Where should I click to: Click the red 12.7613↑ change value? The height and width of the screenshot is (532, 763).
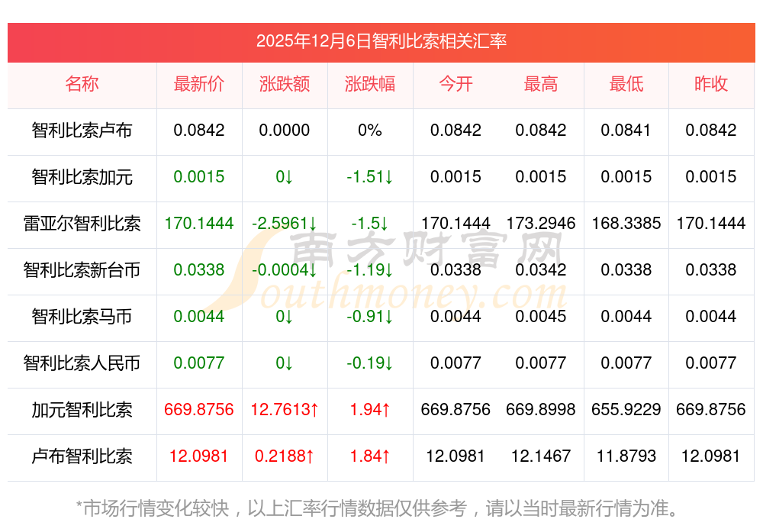point(285,410)
